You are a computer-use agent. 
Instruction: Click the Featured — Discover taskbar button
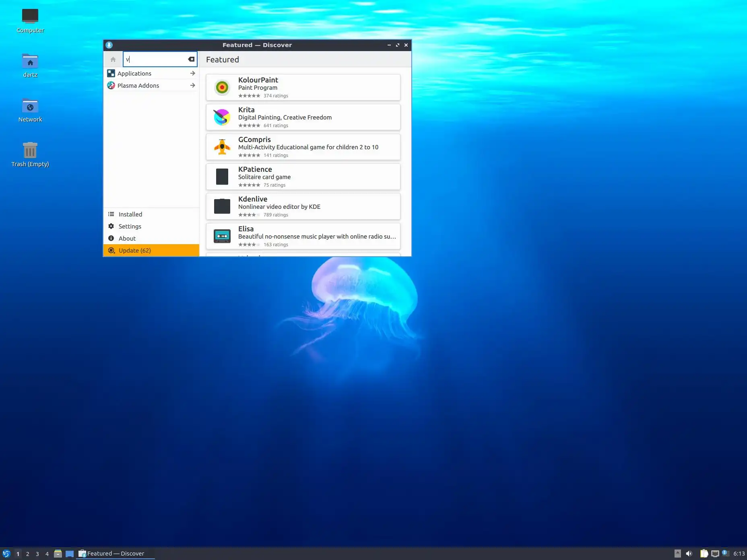coord(116,554)
